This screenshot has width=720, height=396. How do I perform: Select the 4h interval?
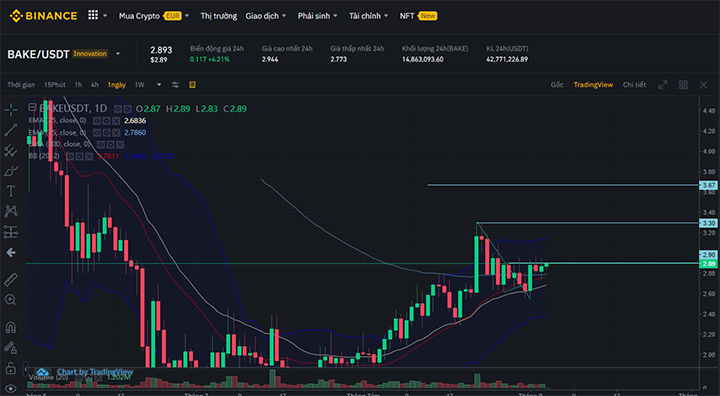(95, 85)
